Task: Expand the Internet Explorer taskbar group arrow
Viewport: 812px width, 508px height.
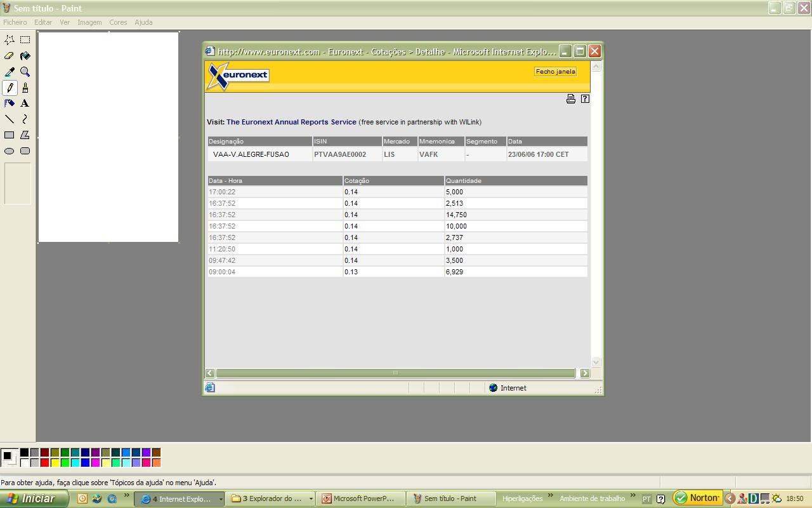Action: [221, 499]
